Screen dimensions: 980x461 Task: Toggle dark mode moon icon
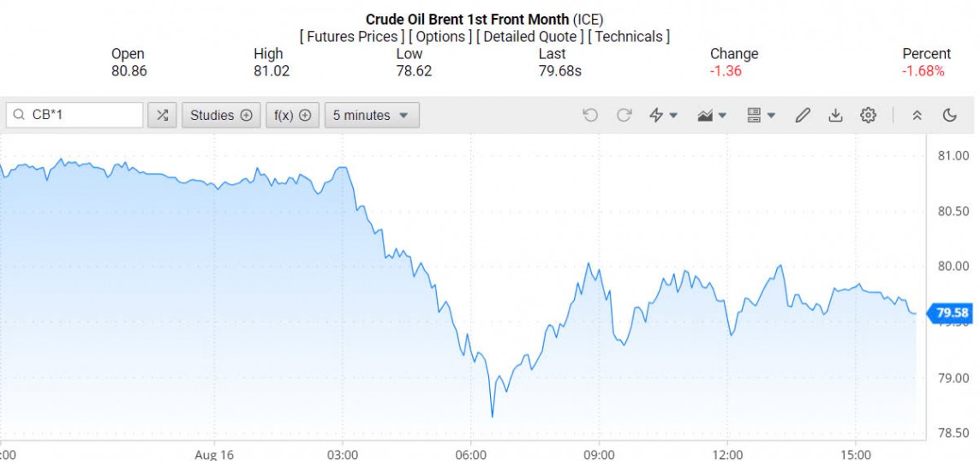tap(949, 115)
